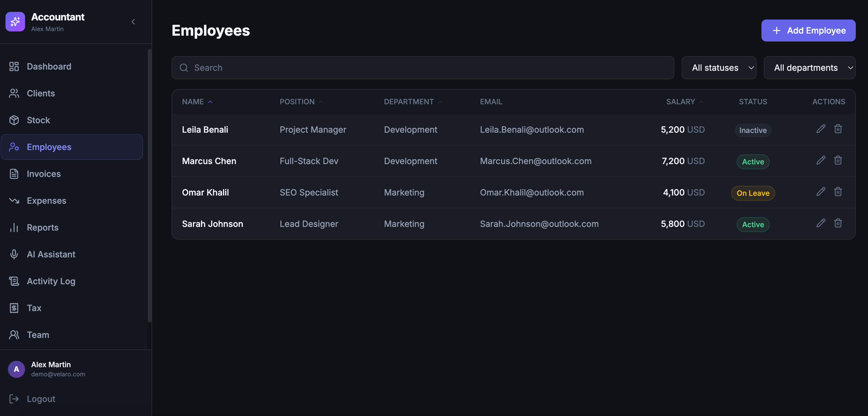868x416 pixels.
Task: Click trash icon for Sarah Johnson
Action: click(x=838, y=223)
